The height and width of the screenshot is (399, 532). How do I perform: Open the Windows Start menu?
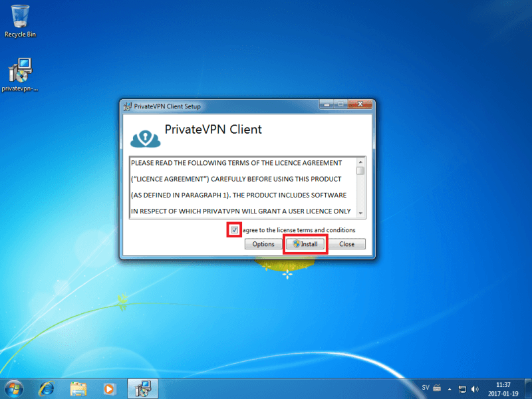click(14, 388)
